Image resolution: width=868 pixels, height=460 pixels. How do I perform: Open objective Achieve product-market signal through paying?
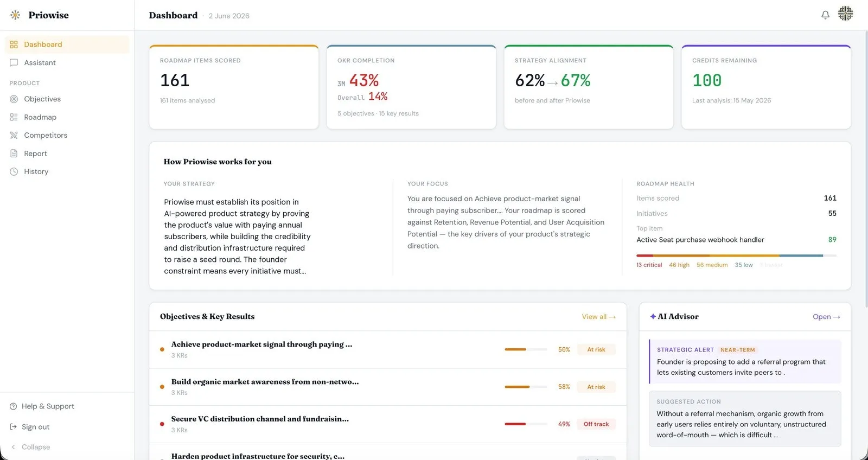(388, 350)
